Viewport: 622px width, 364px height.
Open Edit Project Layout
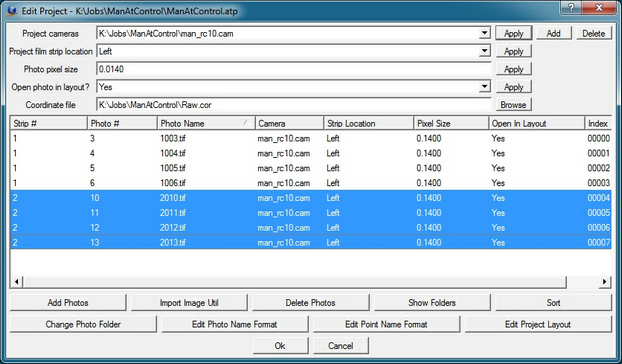click(x=538, y=324)
